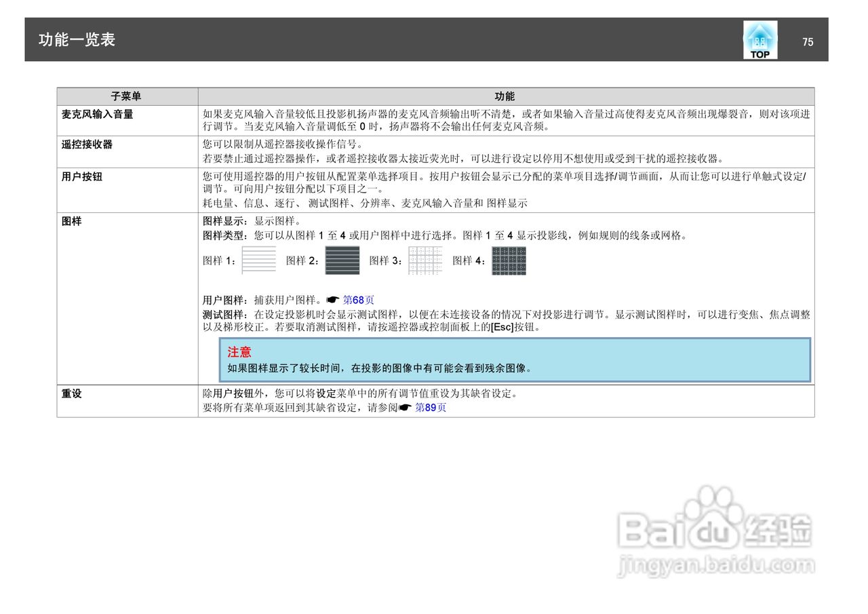
Task: Select the 麦克风输入音量 submenu cell
Action: (x=127, y=121)
